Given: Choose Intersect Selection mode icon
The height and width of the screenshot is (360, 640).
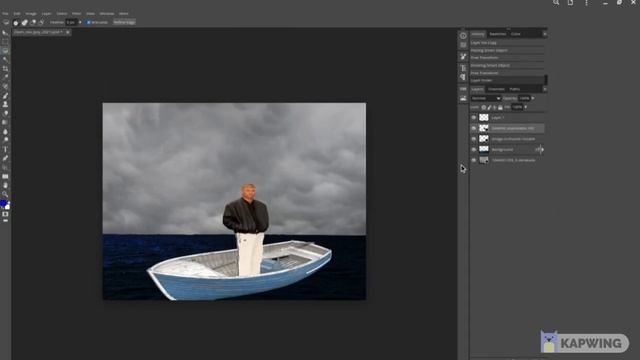Looking at the screenshot, I should point(41,22).
